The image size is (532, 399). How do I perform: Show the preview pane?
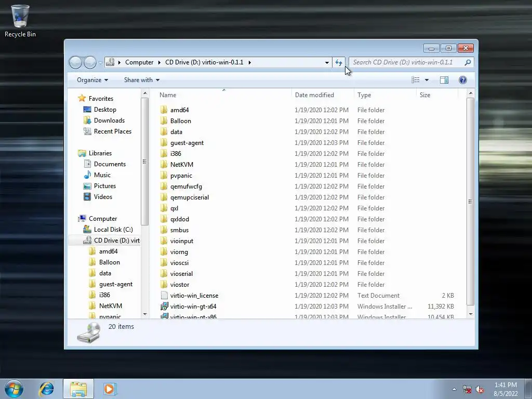coord(444,79)
